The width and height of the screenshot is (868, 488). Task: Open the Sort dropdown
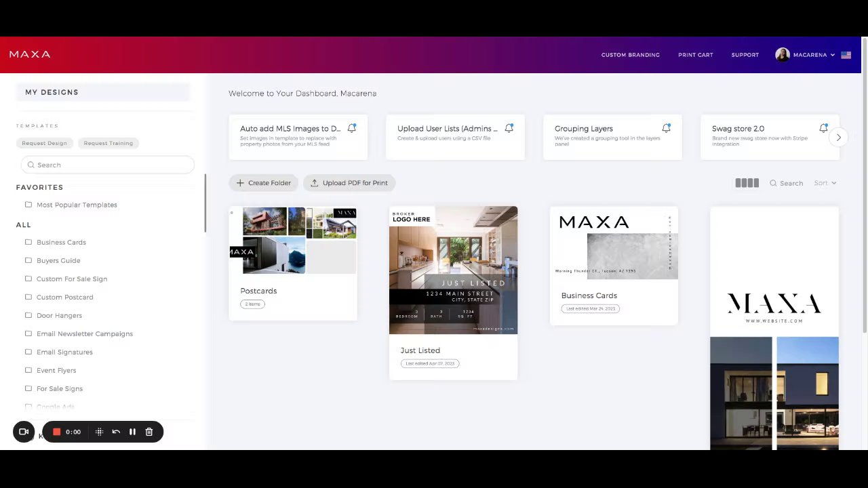tap(825, 183)
